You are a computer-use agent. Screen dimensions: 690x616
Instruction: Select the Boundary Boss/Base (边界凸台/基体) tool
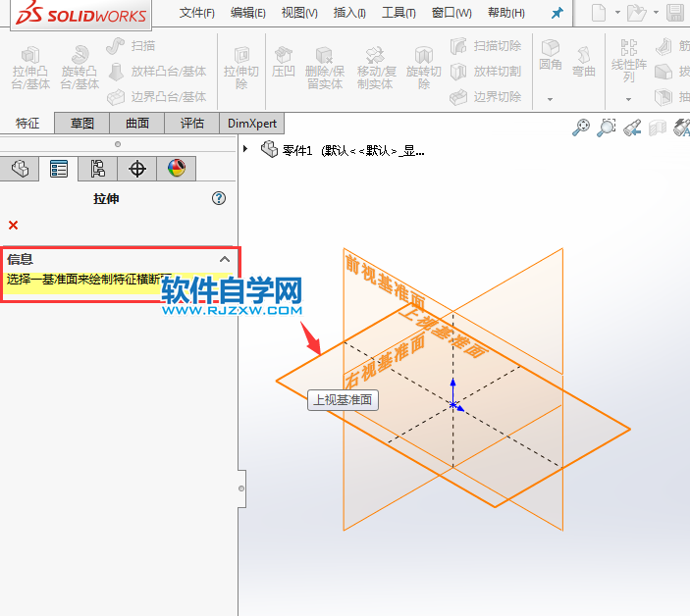pos(157,97)
